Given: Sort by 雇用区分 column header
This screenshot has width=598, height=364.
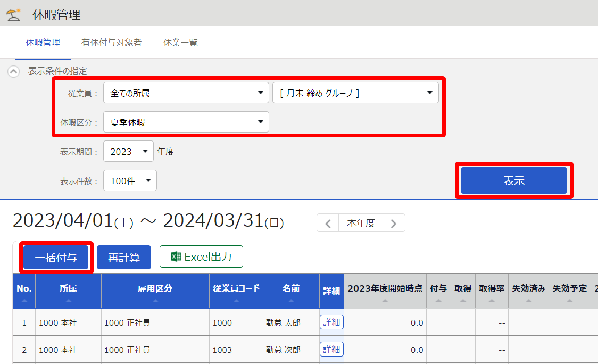Looking at the screenshot, I should pyautogui.click(x=155, y=291).
